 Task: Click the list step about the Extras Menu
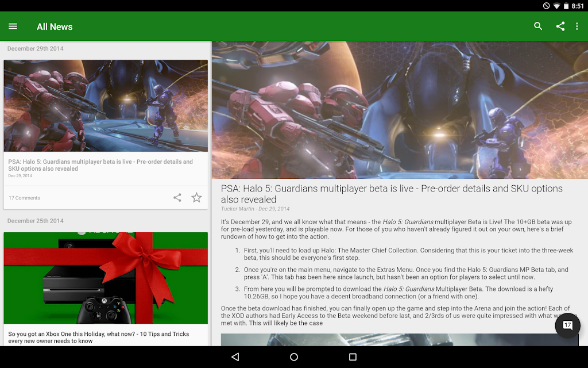[406, 273]
